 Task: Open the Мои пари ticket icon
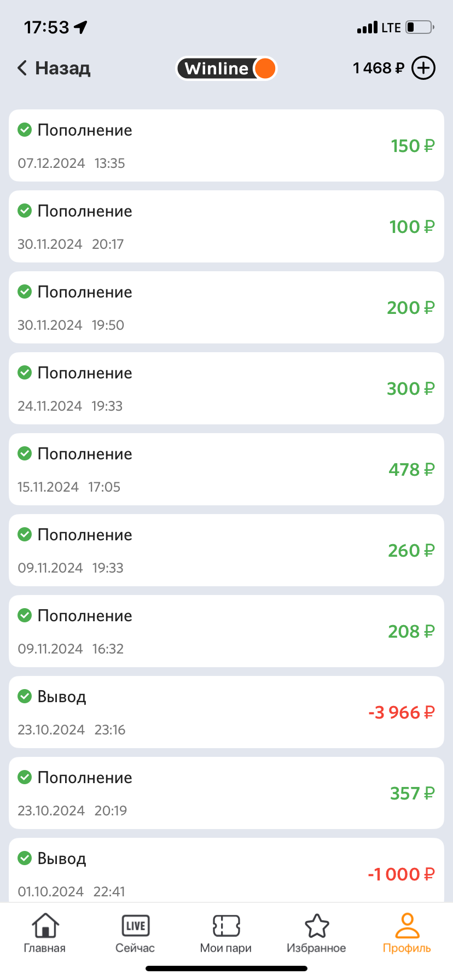click(226, 926)
